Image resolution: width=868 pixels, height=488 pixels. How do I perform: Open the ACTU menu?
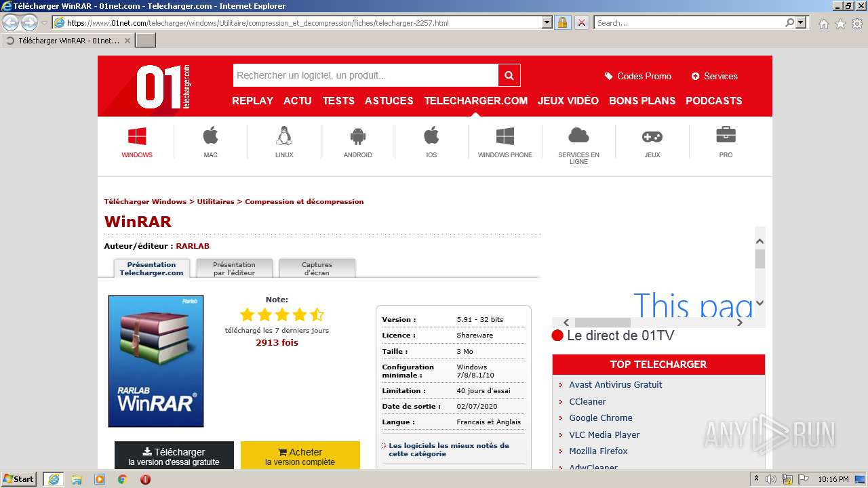point(298,100)
